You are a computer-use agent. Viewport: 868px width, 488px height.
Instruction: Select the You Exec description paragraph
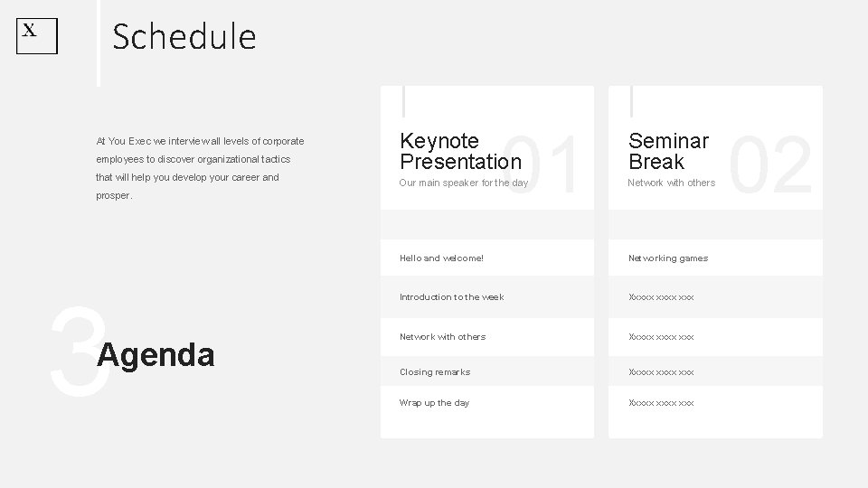coord(200,168)
